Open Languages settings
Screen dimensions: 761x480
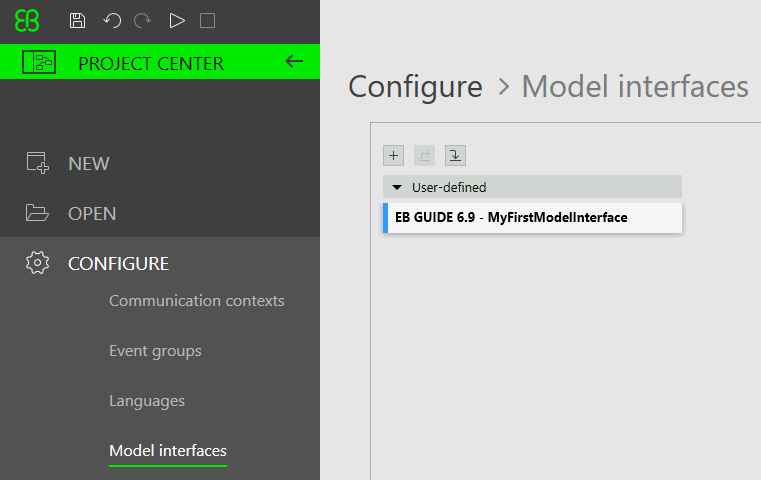(147, 401)
